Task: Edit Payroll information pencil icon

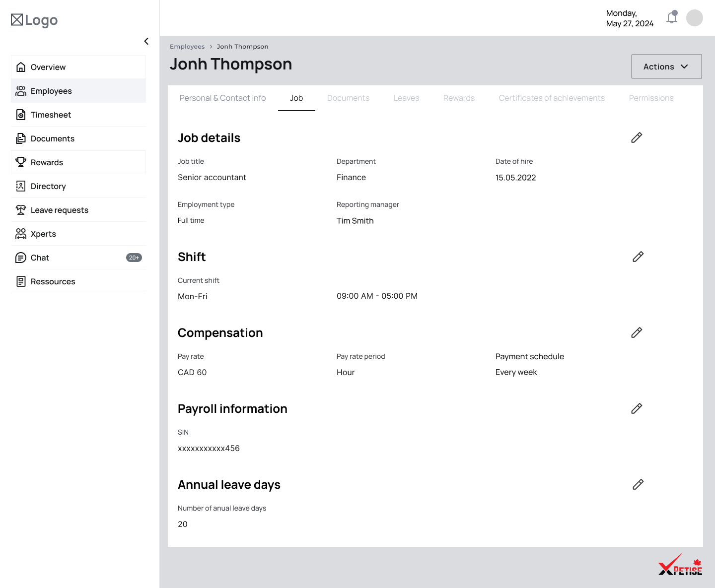Action: 637,408
